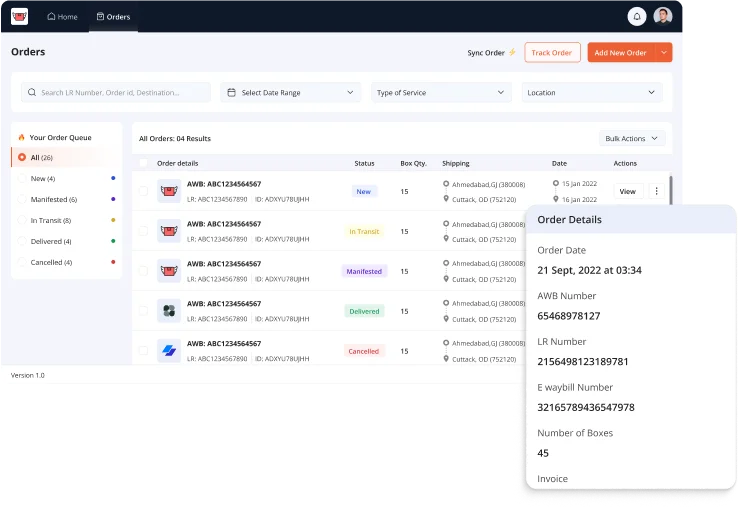Check the box for the In Transit order
The height and width of the screenshot is (507, 738).
143,231
